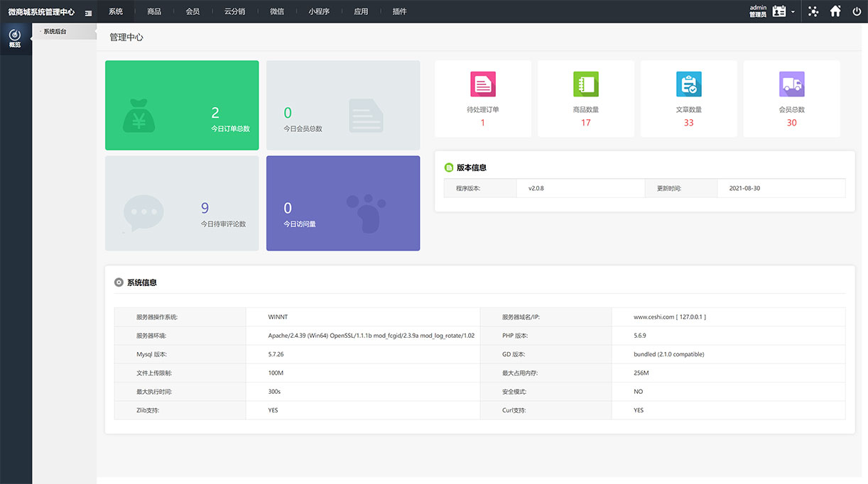Open the 会员 menu
The width and height of the screenshot is (868, 484).
(x=192, y=11)
